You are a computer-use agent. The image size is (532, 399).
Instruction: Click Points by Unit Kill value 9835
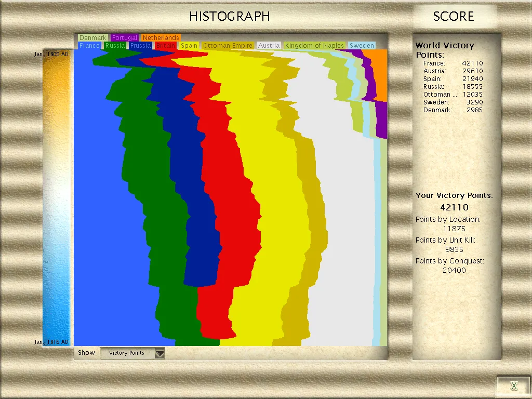[454, 249]
